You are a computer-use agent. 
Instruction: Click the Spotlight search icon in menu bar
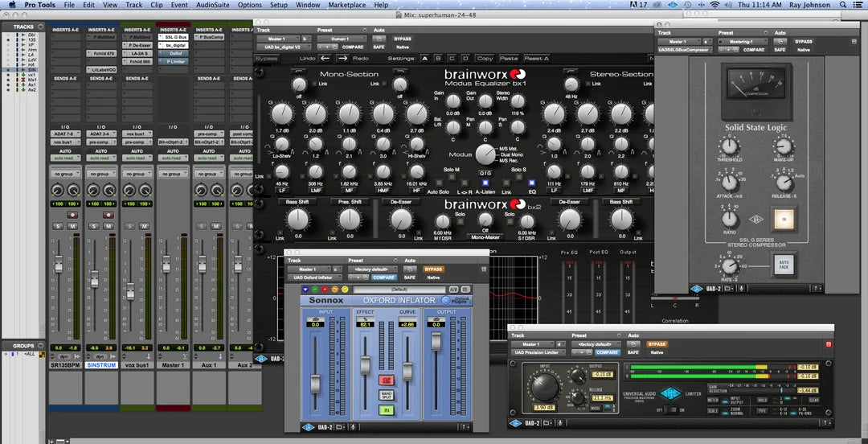click(x=842, y=5)
